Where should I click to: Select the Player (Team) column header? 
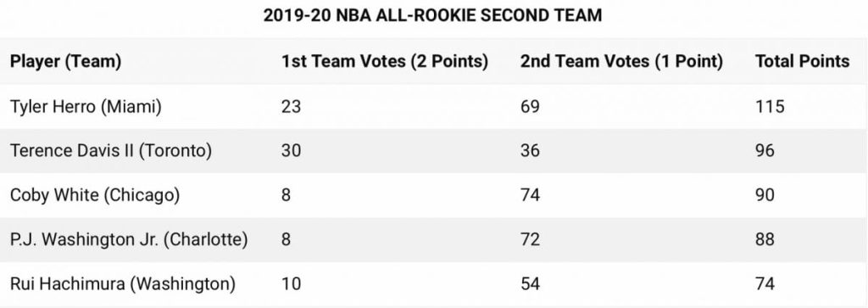pos(65,61)
